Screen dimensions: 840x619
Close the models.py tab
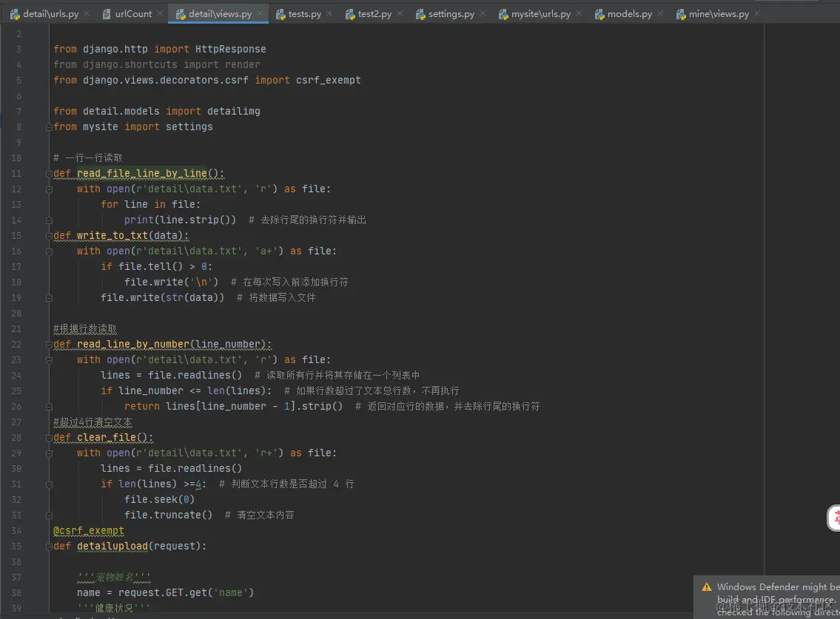coord(660,13)
